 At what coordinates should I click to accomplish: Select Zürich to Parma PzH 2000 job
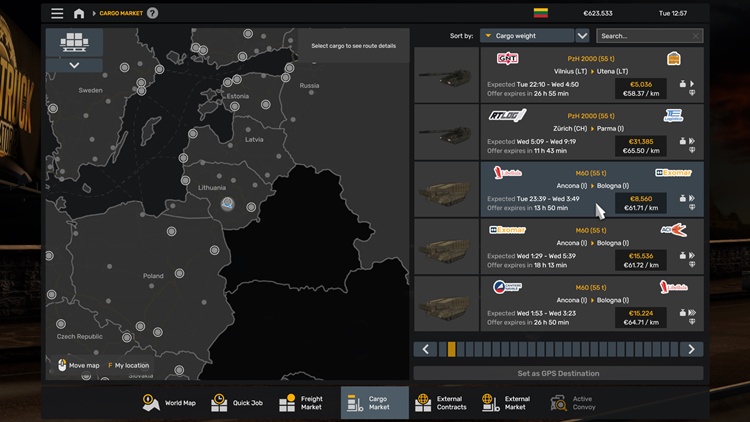(x=558, y=132)
